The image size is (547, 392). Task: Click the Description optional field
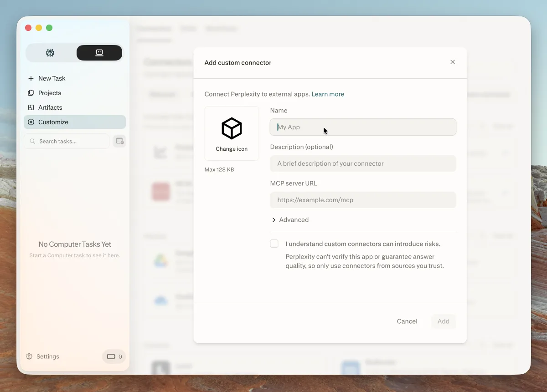point(363,163)
